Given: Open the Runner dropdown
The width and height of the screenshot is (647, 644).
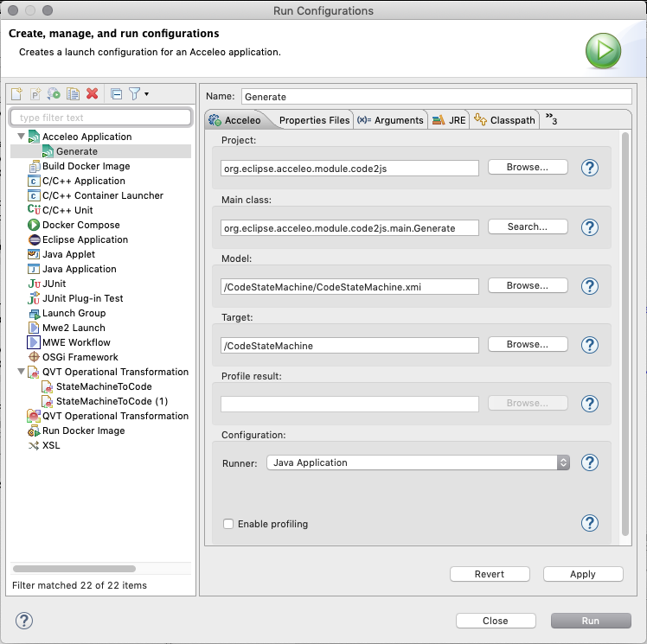Looking at the screenshot, I should [x=418, y=462].
